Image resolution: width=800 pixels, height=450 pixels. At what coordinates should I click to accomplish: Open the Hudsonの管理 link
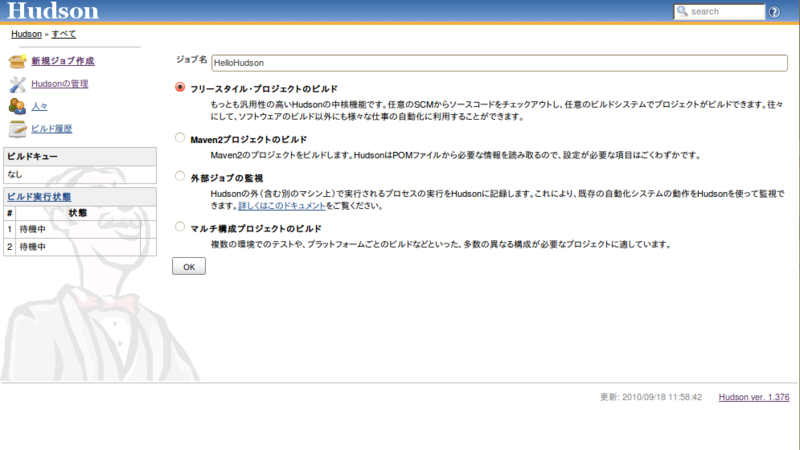[60, 84]
